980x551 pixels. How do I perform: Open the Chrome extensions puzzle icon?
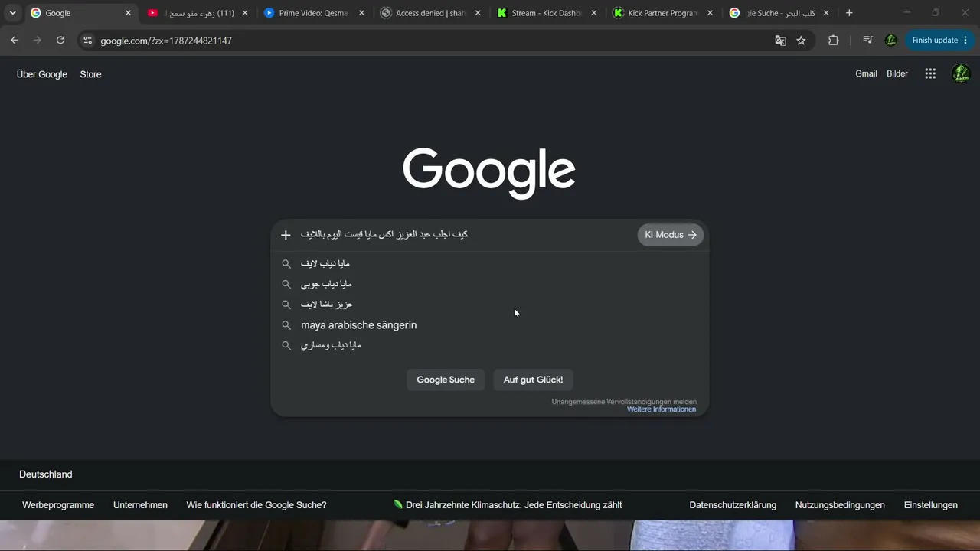click(x=834, y=41)
